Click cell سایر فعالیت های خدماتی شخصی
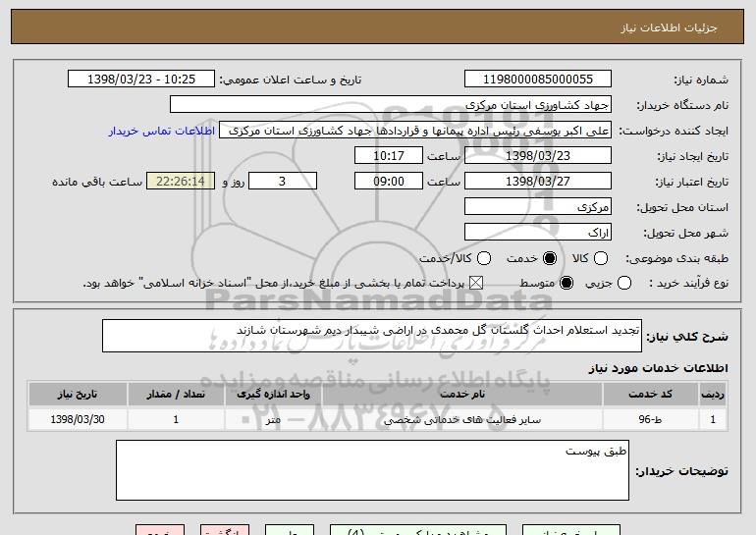 [x=462, y=419]
